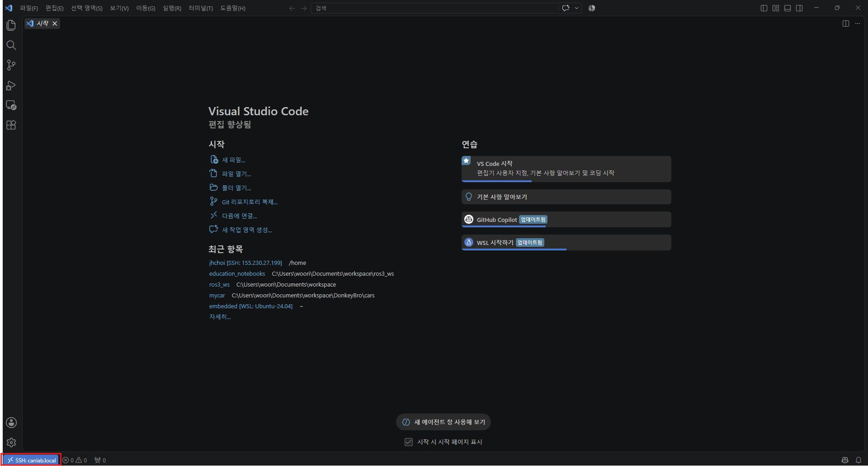Viewport: 868px width, 466px height.
Task: Click the 새 에이전트 창 사용해 보기 button
Action: point(443,422)
